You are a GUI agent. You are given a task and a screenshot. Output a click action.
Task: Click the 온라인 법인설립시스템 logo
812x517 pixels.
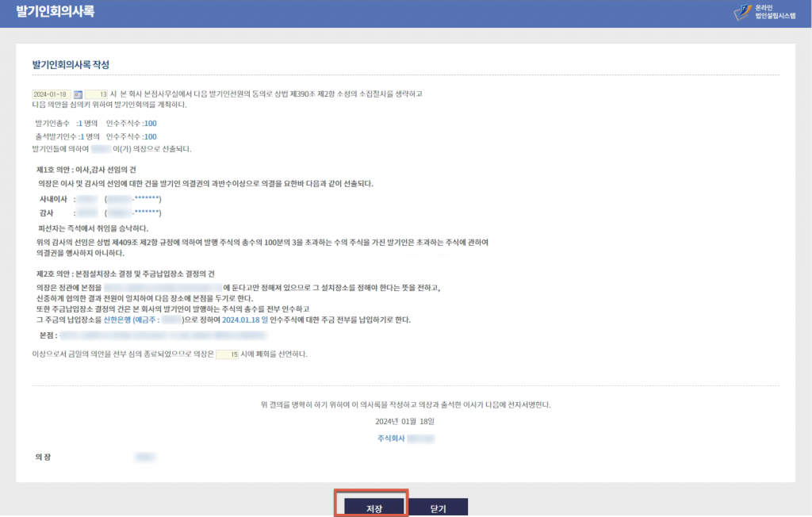coord(764,13)
